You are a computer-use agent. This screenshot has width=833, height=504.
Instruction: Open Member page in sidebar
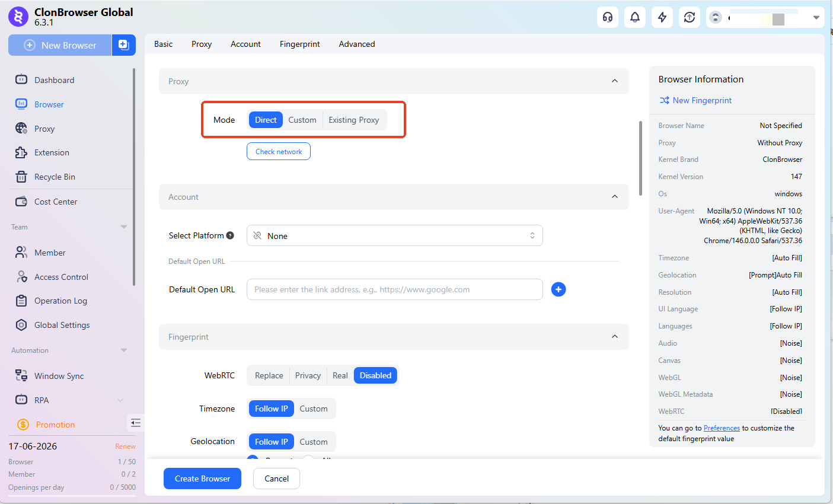50,253
